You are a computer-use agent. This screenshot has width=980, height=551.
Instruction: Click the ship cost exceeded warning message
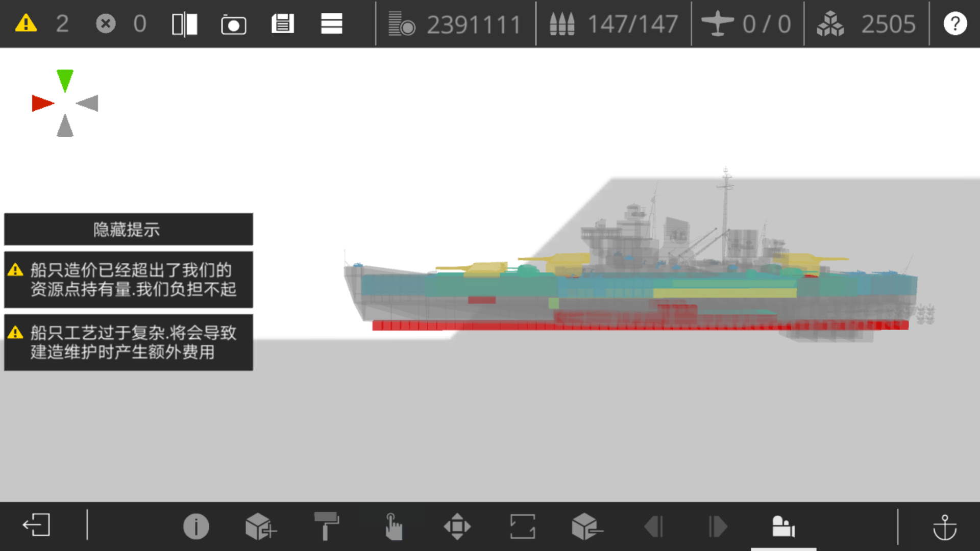[128, 280]
